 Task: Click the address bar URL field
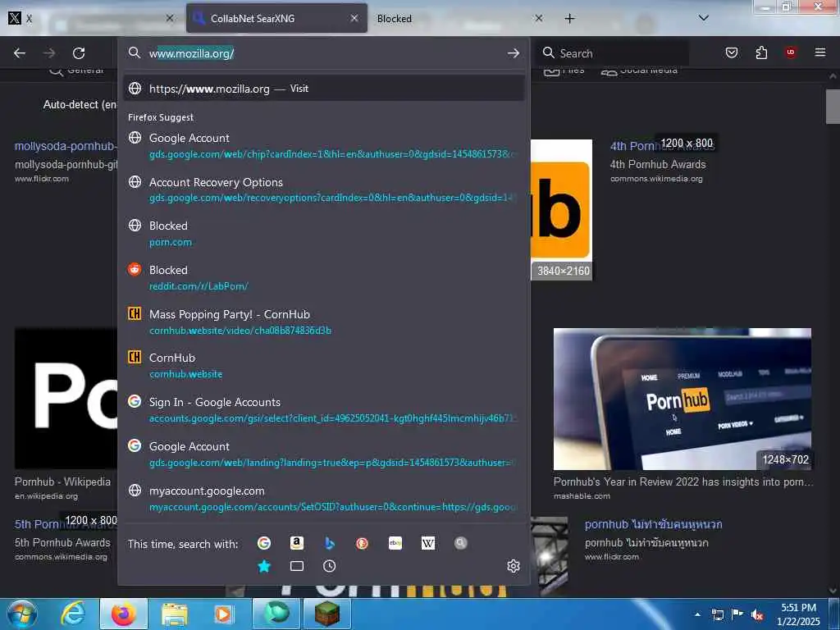[x=323, y=53]
